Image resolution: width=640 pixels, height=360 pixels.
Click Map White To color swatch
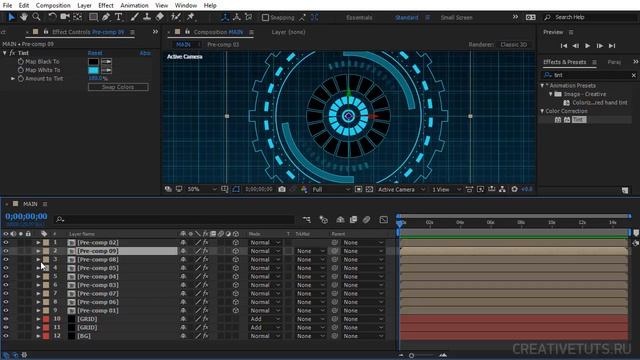tap(93, 70)
